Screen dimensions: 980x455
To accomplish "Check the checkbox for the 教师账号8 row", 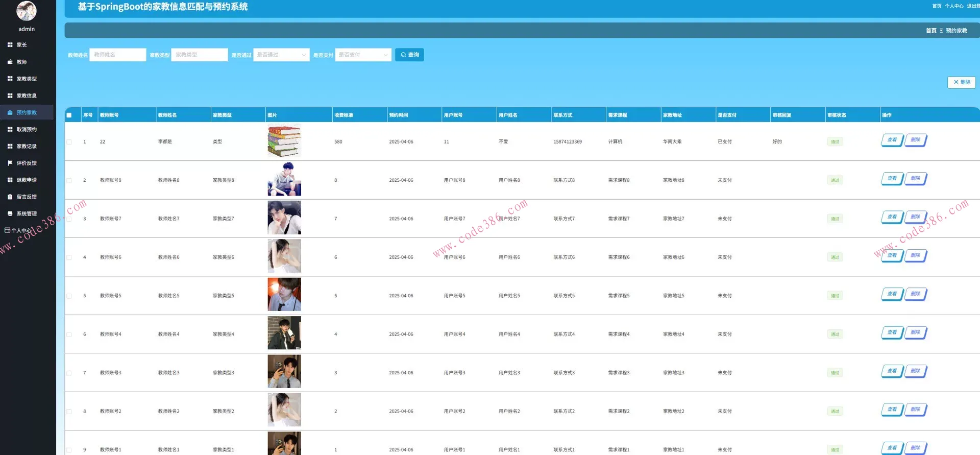I will coord(69,180).
